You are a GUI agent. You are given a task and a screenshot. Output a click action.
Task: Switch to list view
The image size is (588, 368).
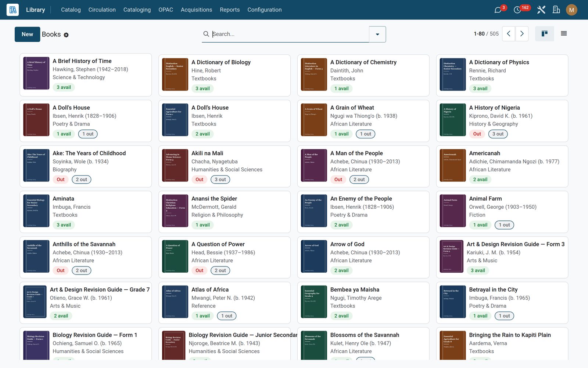tap(564, 33)
